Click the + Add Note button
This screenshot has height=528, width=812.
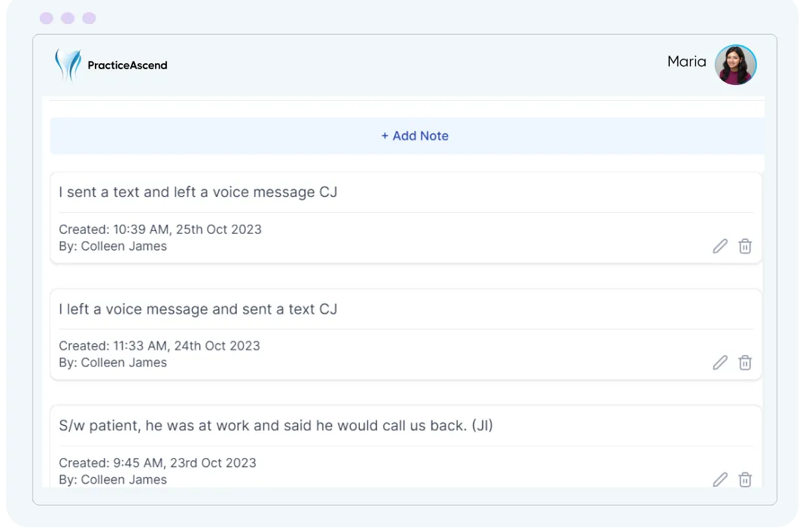point(407,135)
